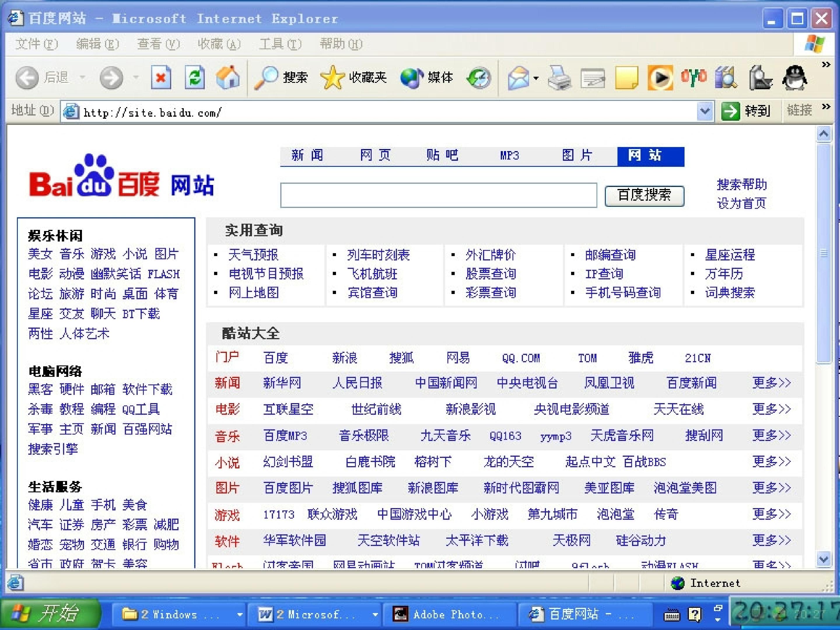Open the Mail button dropdown arrow

pyautogui.click(x=536, y=78)
